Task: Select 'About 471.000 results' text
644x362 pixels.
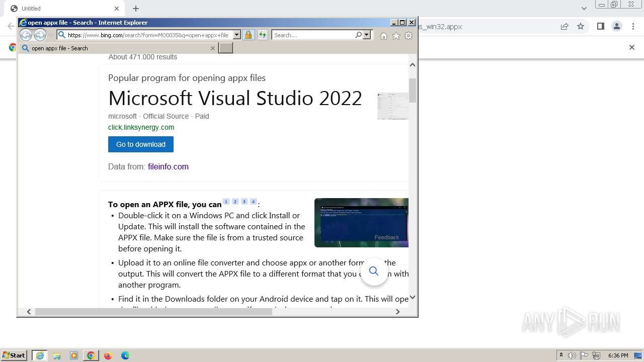Action: 143,57
